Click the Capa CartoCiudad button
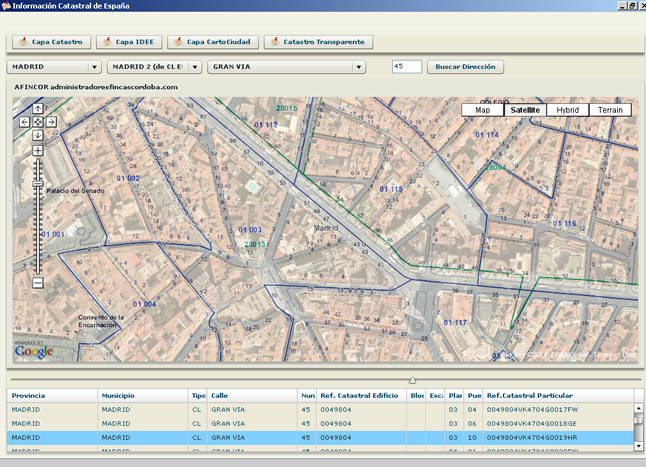Screen dimensions: 646x467 [x=213, y=42]
